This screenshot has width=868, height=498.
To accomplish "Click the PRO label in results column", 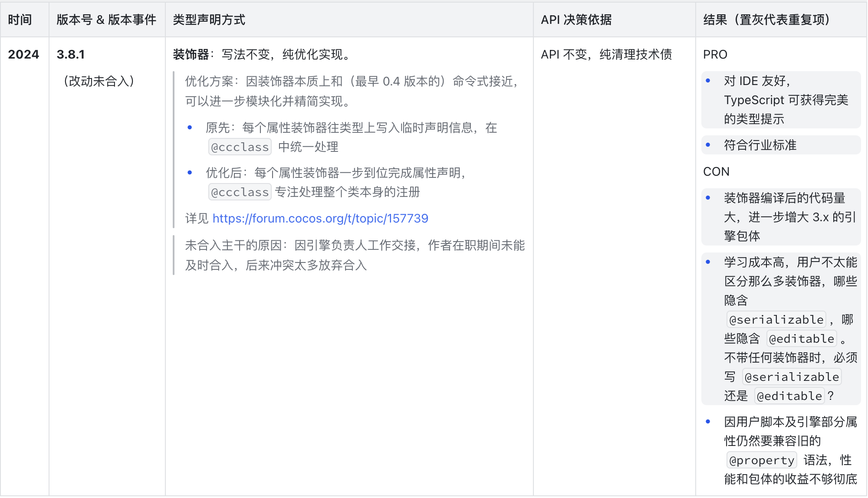I will point(715,54).
